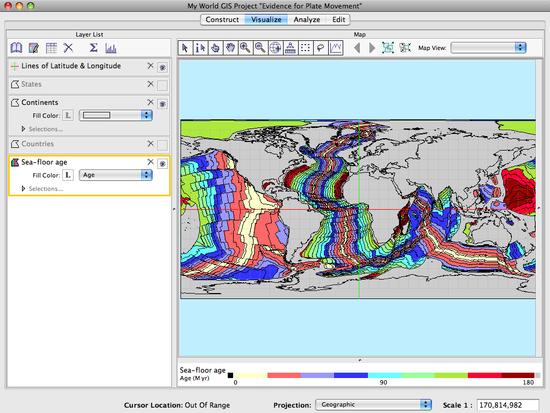Screen dimensions: 550x413
Task: Select the Continents layer name
Action: point(40,102)
